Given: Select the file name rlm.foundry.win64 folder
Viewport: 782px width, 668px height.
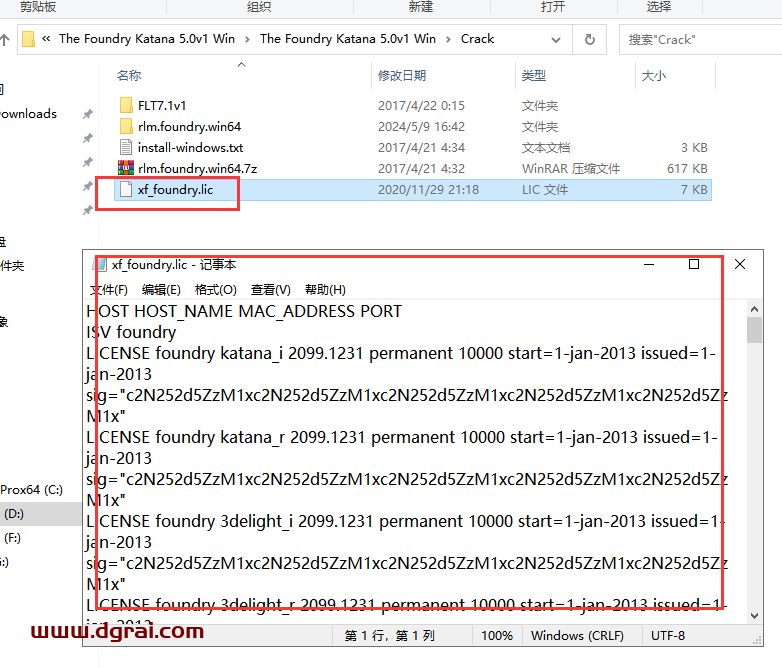Looking at the screenshot, I should [190, 127].
